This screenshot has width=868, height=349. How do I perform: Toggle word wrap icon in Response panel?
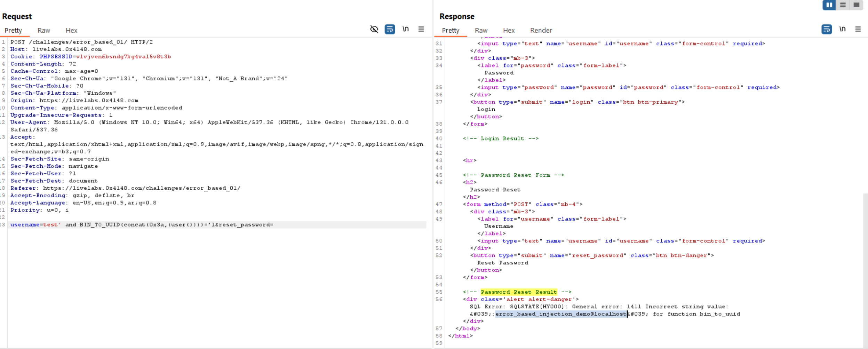(x=827, y=29)
